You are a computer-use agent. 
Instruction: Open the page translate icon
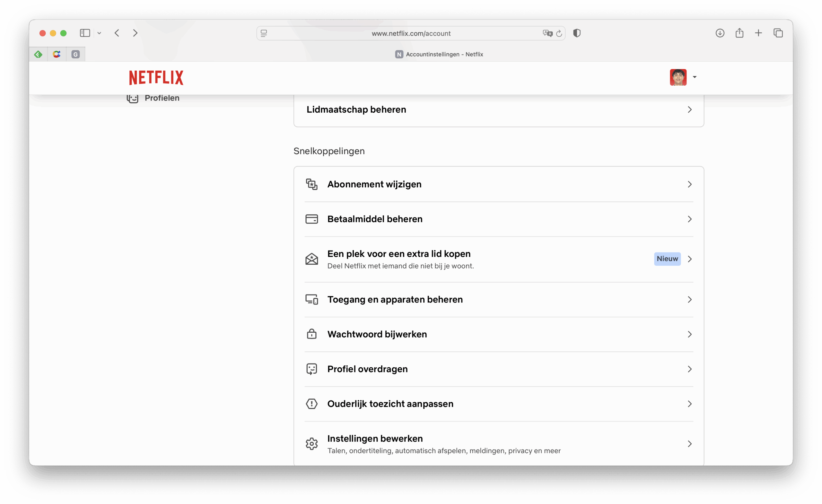pyautogui.click(x=547, y=33)
